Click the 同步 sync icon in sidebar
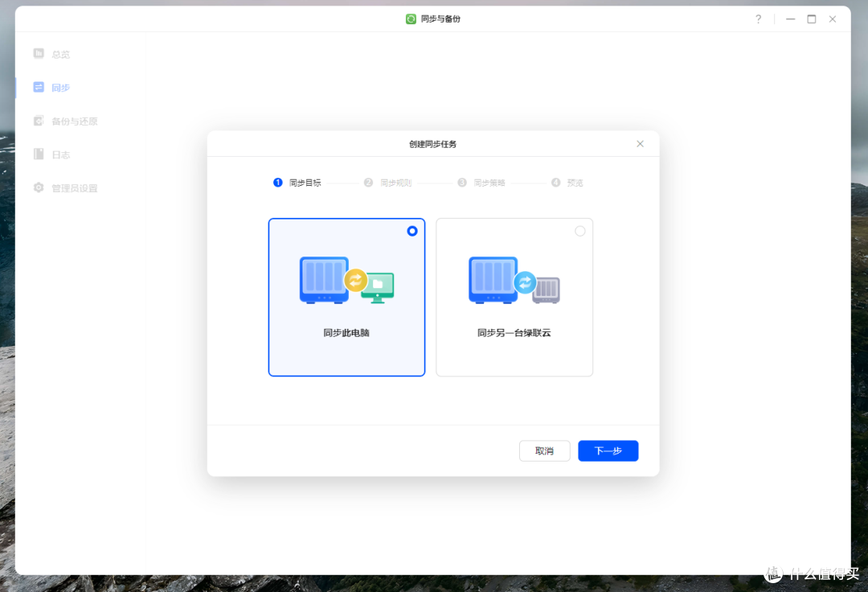This screenshot has width=868, height=592. [39, 88]
